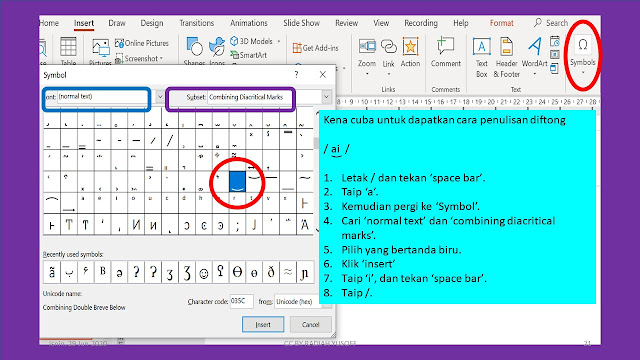Click Get Add-ins in the ribbon
640x360 pixels.
pos(316,48)
